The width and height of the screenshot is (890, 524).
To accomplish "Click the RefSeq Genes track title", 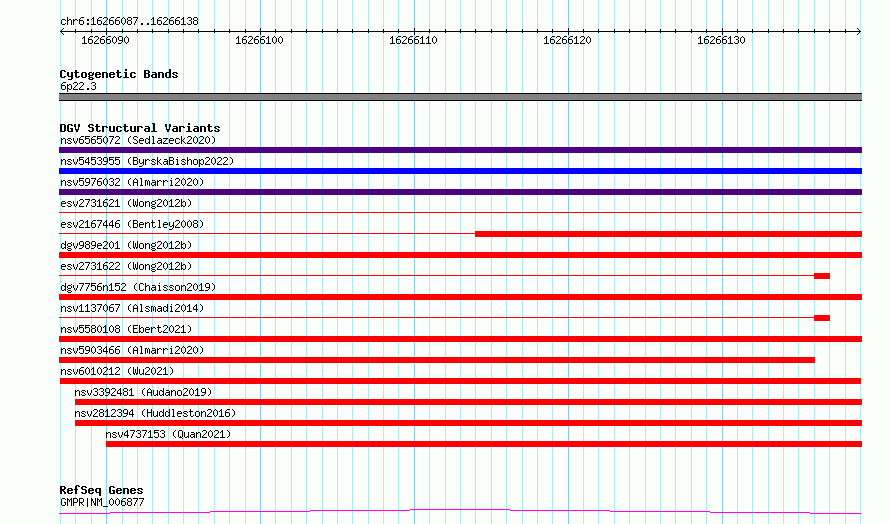I will (101, 490).
